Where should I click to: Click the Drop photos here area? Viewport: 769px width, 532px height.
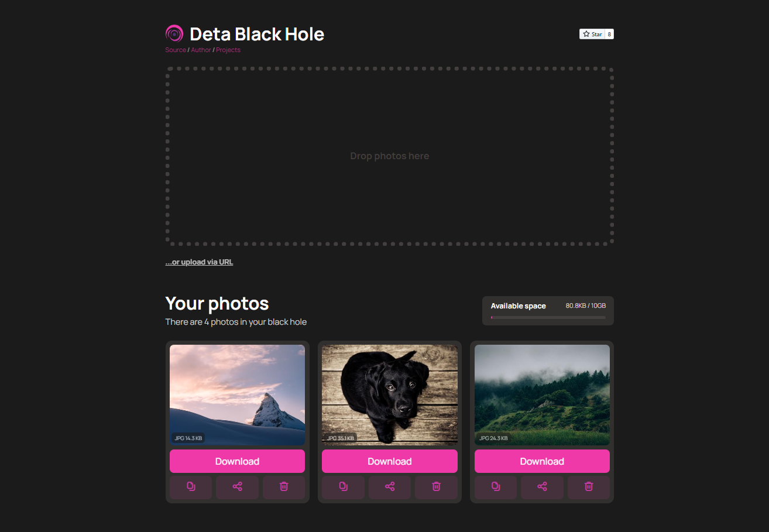[x=390, y=156]
